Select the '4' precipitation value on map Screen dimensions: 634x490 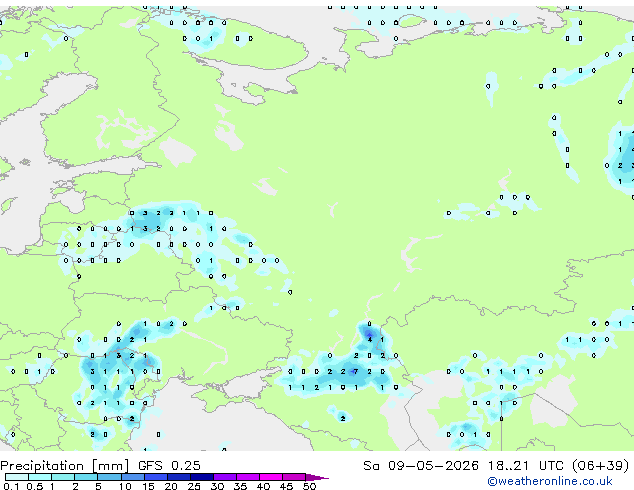pyautogui.click(x=370, y=340)
